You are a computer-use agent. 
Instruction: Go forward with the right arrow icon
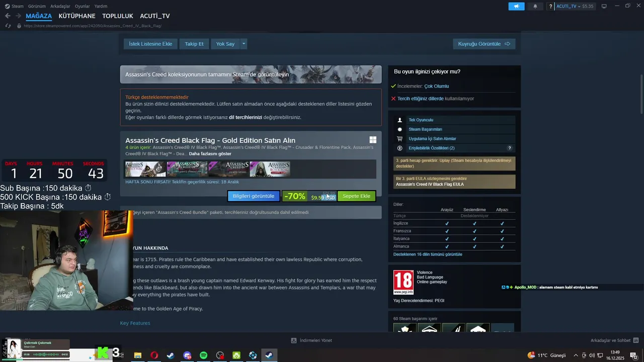18,16
